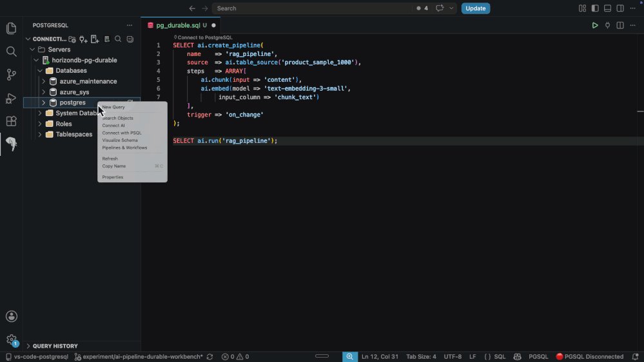Click the SQL language mode
This screenshot has width=644, height=362.
coord(500,357)
